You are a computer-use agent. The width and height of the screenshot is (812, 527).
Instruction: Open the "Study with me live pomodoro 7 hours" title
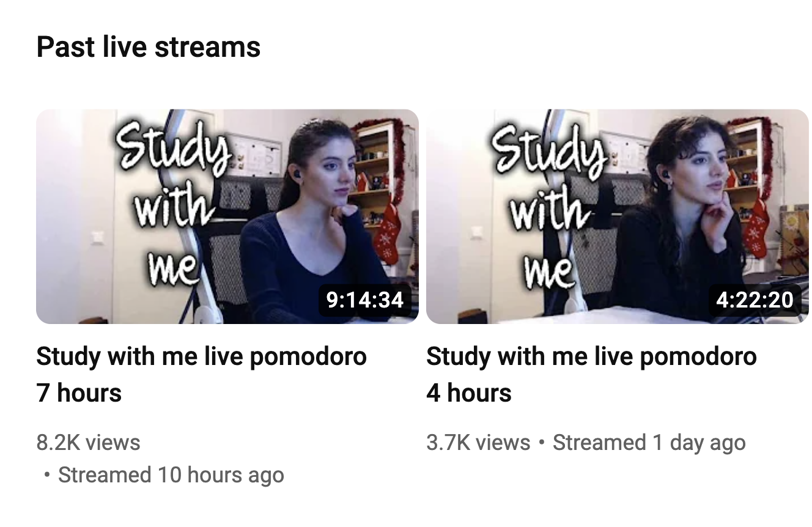[202, 374]
